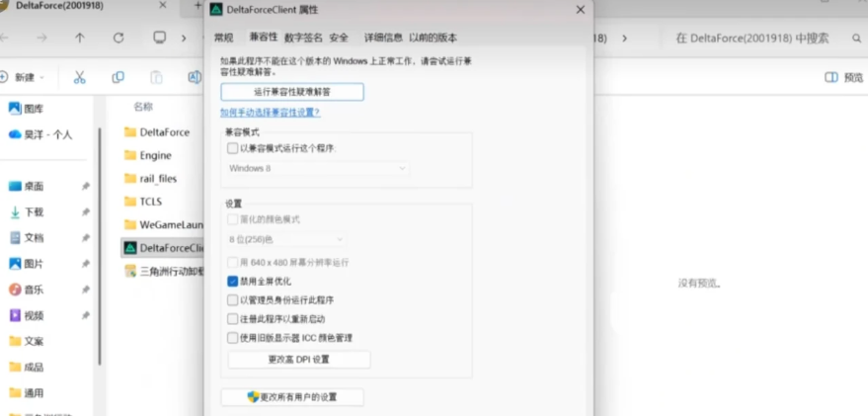The image size is (868, 416).
Task: Switch to the 常规 tab
Action: (224, 38)
